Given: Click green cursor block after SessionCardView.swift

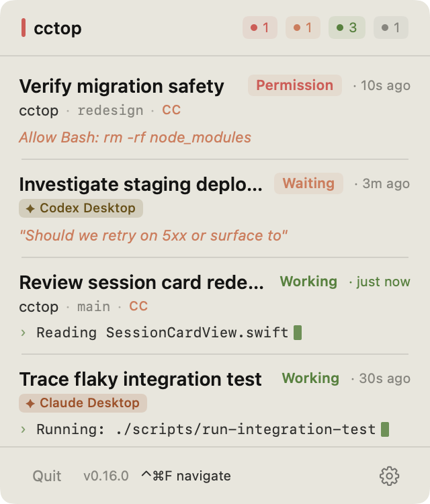Looking at the screenshot, I should tap(298, 333).
